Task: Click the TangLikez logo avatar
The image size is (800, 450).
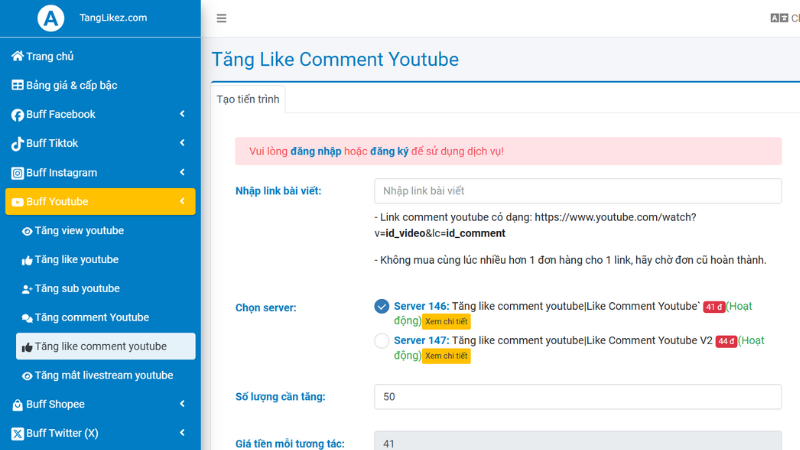Action: 51,18
